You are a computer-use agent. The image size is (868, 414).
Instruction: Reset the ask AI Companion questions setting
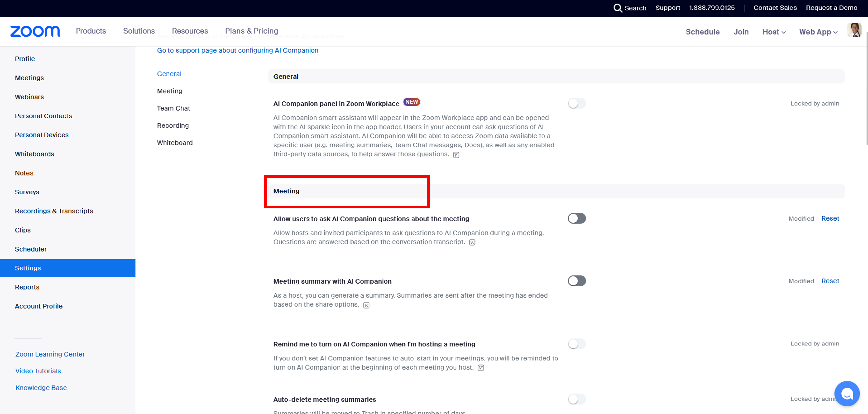pyautogui.click(x=830, y=218)
